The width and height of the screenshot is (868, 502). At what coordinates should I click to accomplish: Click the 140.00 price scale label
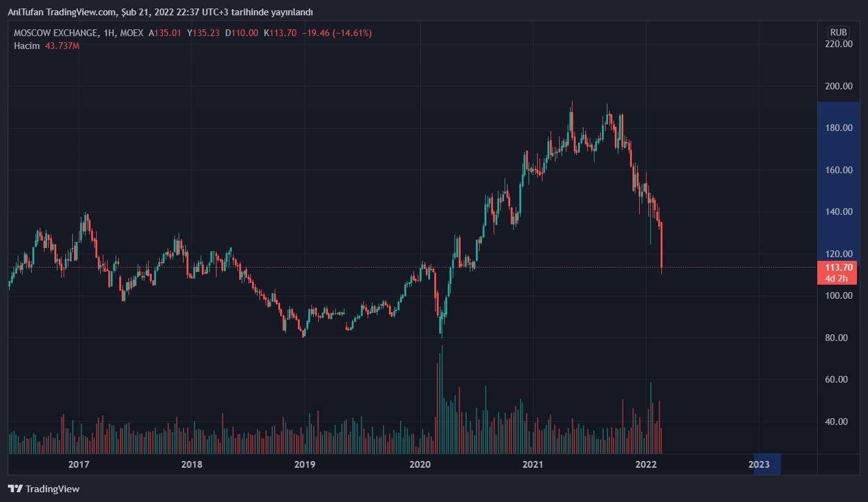pos(839,212)
